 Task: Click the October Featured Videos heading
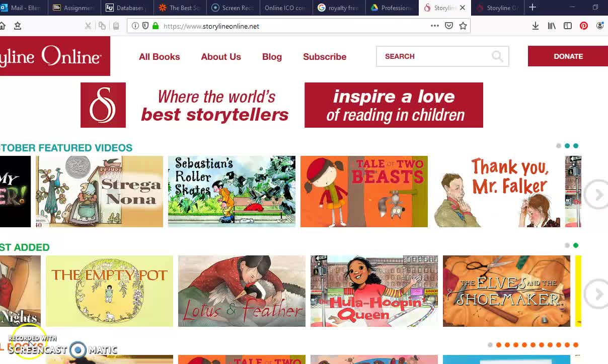[66, 148]
